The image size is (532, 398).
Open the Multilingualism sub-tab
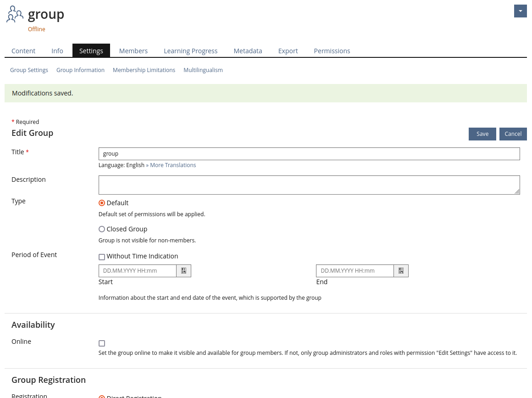(203, 70)
